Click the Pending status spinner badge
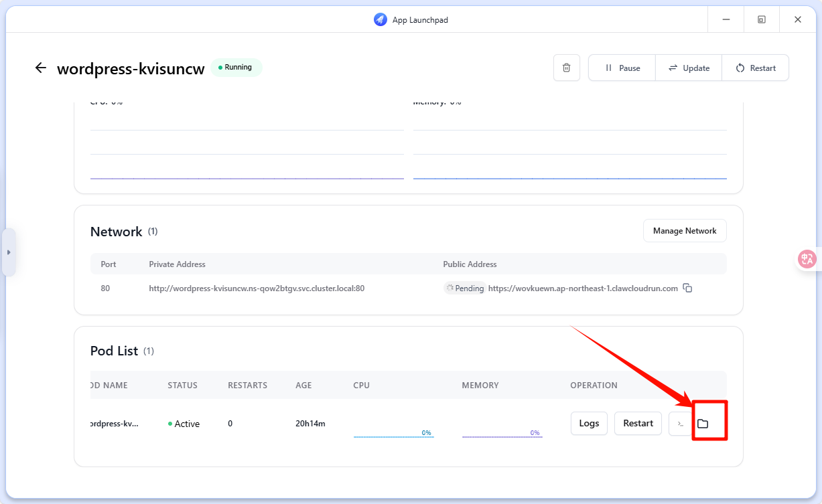This screenshot has height=504, width=822. coord(464,288)
